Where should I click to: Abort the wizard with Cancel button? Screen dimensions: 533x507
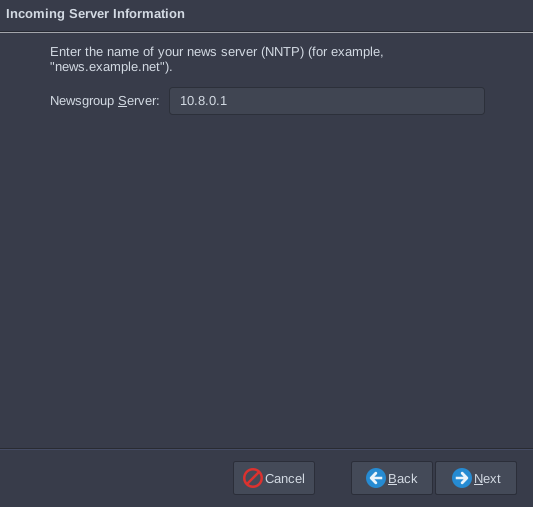pos(274,478)
